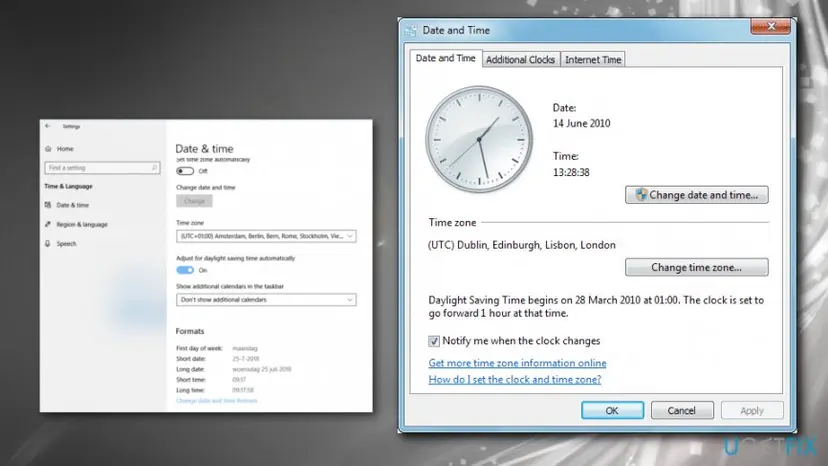This screenshot has height=466, width=828.
Task: Click the date text 14 June 2010
Action: click(581, 124)
